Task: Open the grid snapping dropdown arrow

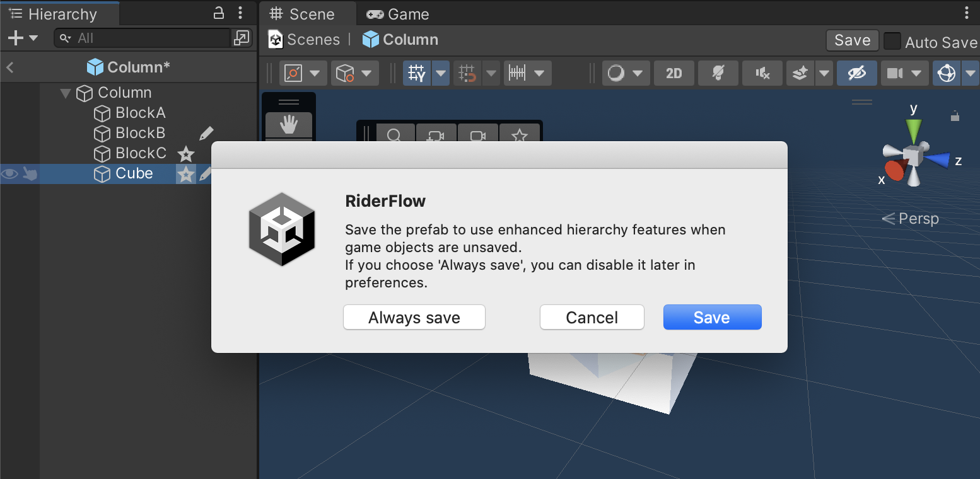Action: (x=491, y=73)
